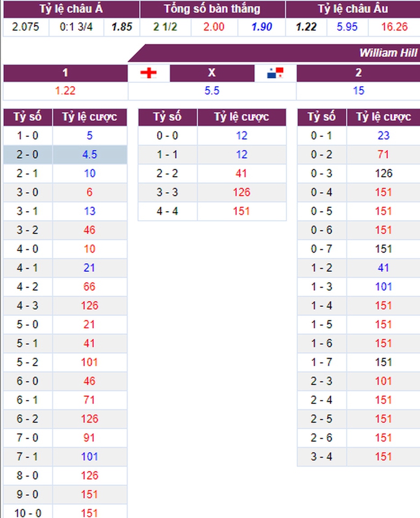The image size is (420, 518).
Task: Open the Tỷ lệ châu Á tab
Action: pyautogui.click(x=71, y=9)
